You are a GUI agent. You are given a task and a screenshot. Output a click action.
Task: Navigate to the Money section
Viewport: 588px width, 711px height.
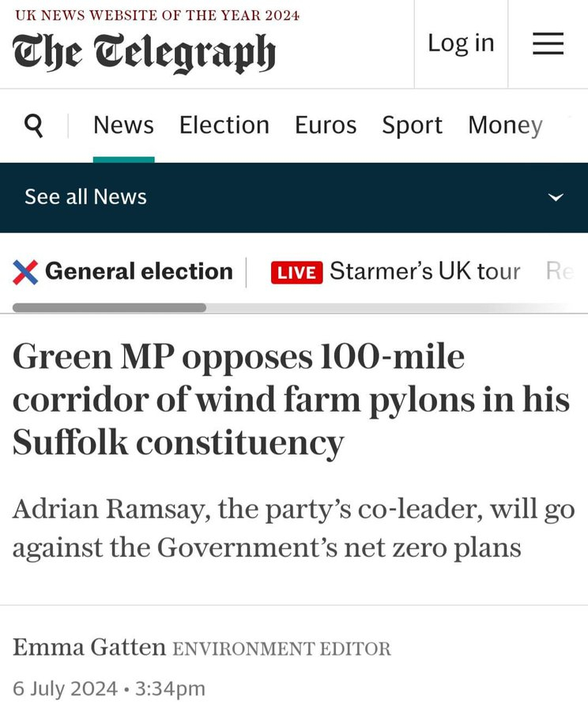point(505,125)
